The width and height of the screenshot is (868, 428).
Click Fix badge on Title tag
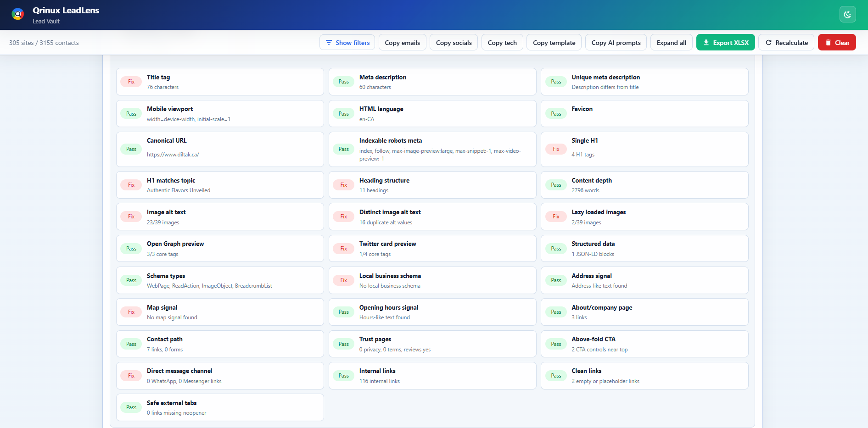click(x=131, y=82)
